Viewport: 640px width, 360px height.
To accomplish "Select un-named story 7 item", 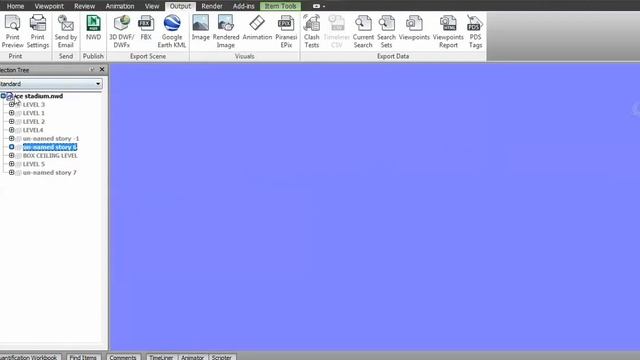I will click(x=50, y=173).
